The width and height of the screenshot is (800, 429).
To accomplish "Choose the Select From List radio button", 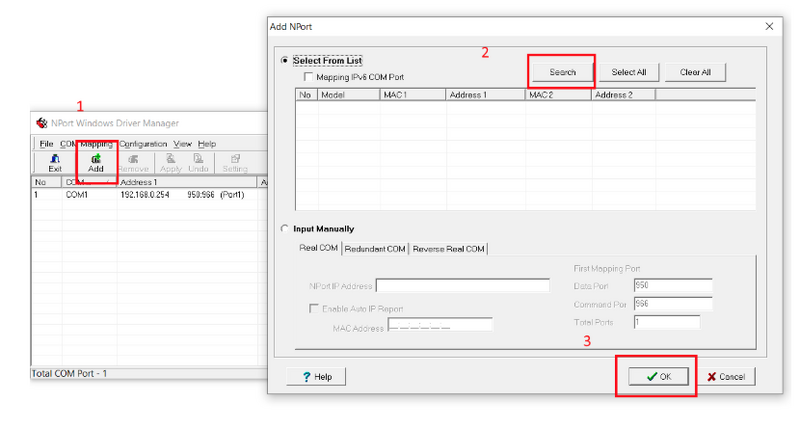I will pyautogui.click(x=285, y=60).
